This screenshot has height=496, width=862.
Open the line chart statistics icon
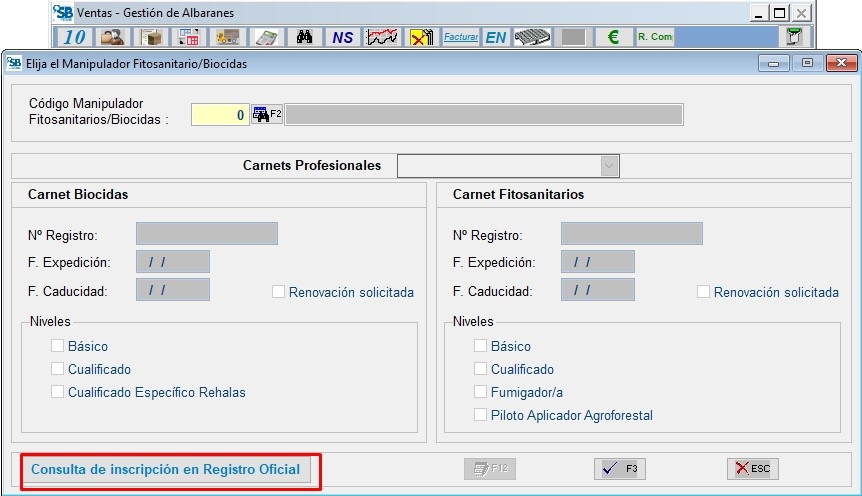(382, 37)
